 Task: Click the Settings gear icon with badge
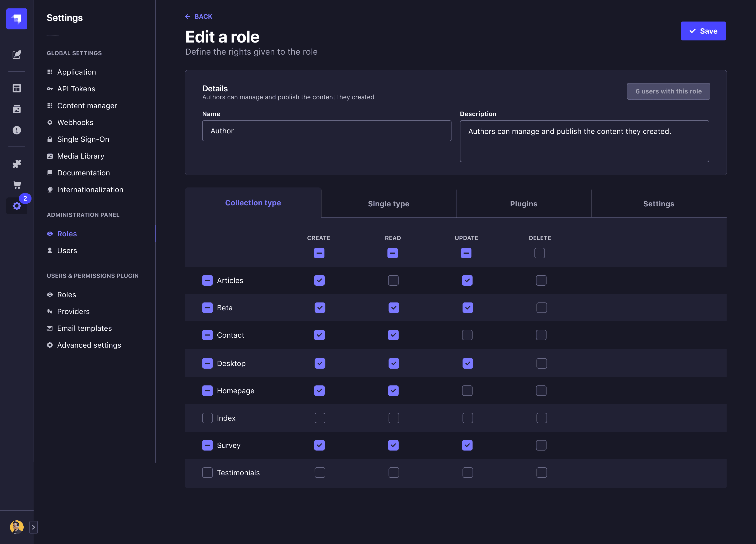[17, 206]
